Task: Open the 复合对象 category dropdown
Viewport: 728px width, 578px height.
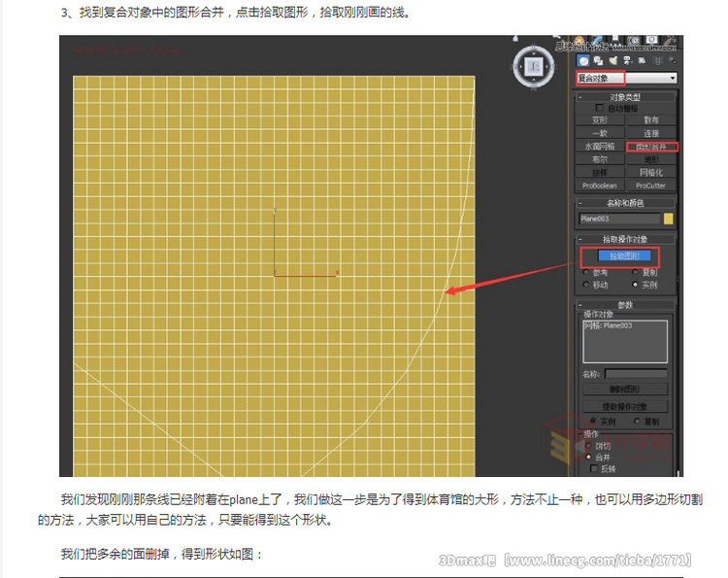Action: click(626, 78)
